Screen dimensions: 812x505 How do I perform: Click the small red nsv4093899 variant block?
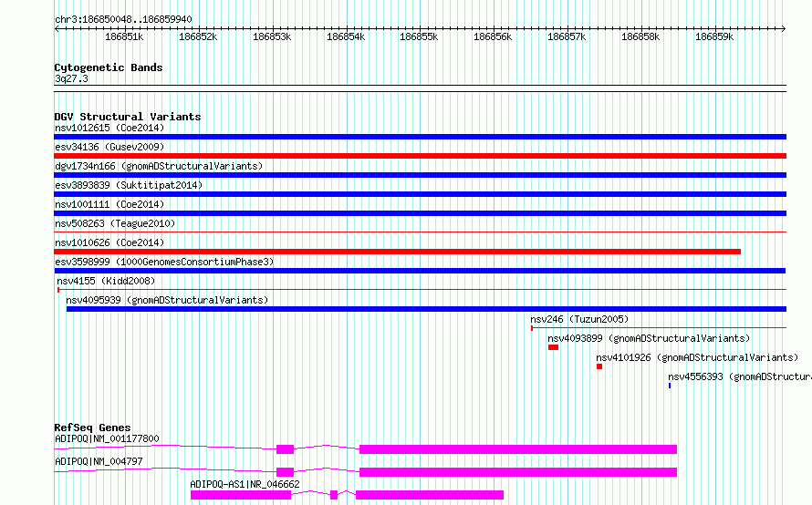553,347
